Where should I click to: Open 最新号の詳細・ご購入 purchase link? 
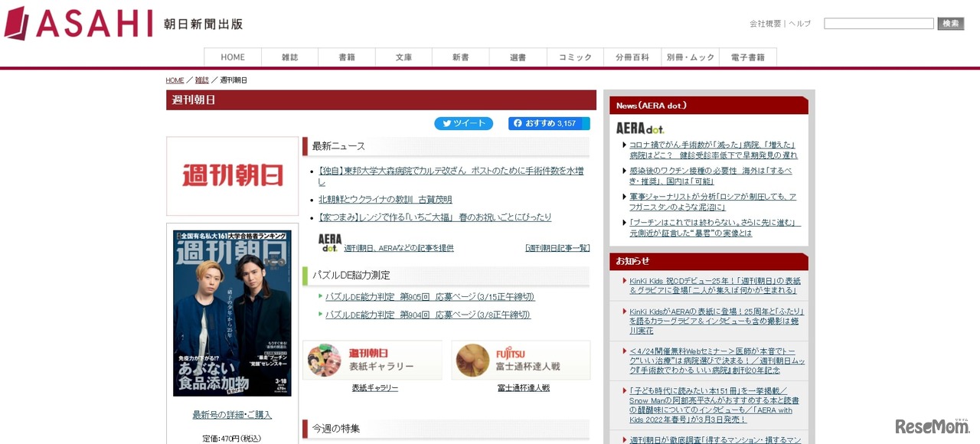tap(232, 413)
